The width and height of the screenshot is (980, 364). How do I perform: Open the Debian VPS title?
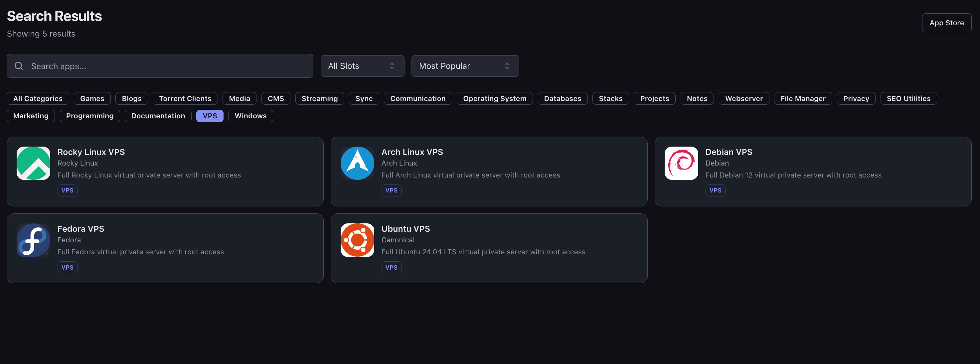pyautogui.click(x=729, y=152)
